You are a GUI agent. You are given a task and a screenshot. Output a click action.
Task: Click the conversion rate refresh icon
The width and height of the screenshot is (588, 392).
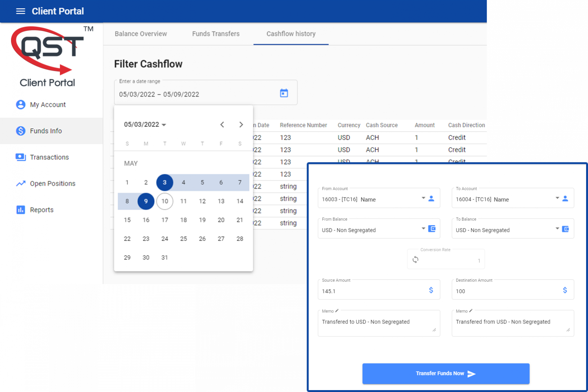(x=415, y=260)
